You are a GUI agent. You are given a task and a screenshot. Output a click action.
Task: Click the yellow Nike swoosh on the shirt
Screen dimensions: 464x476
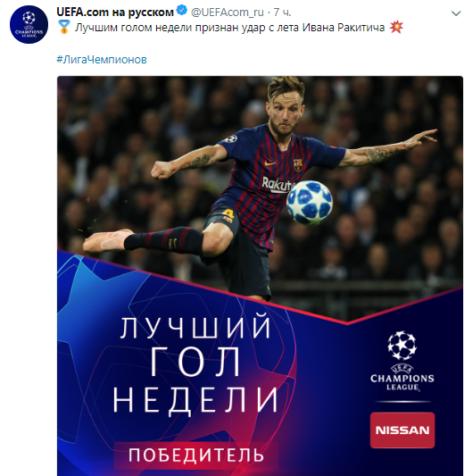[269, 164]
